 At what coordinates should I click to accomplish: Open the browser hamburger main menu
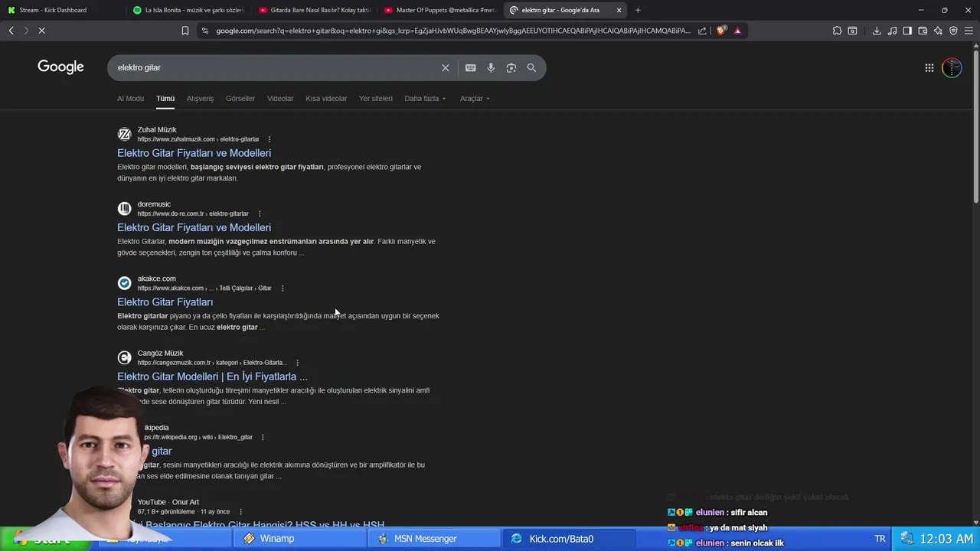click(x=969, y=31)
